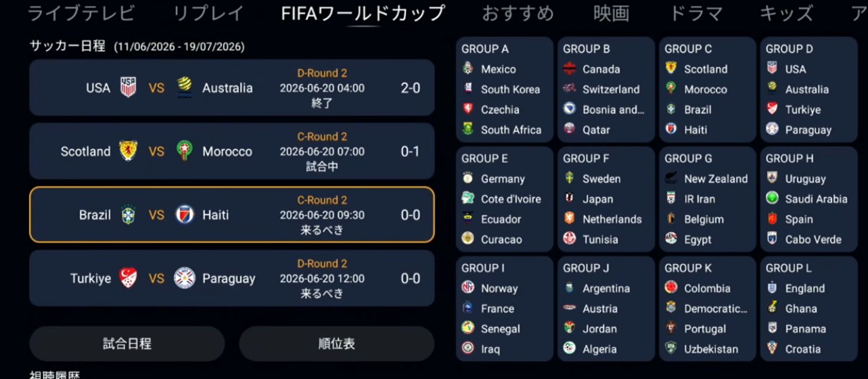Open the 試合日程 schedule button
The width and height of the screenshot is (868, 379).
(127, 344)
